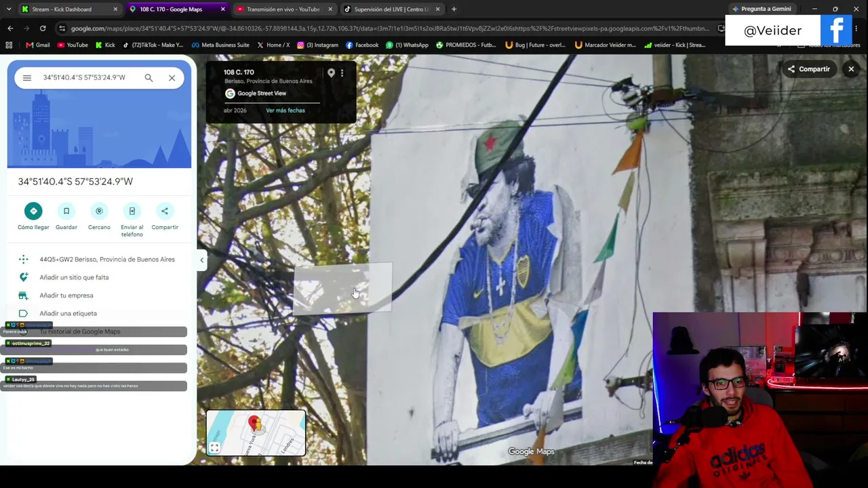Open the YouTube bookmark
This screenshot has height=488, width=868.
(73, 45)
